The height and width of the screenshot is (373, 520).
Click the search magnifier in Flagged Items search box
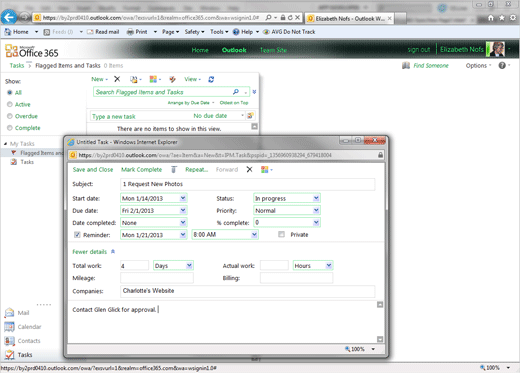(x=236, y=92)
